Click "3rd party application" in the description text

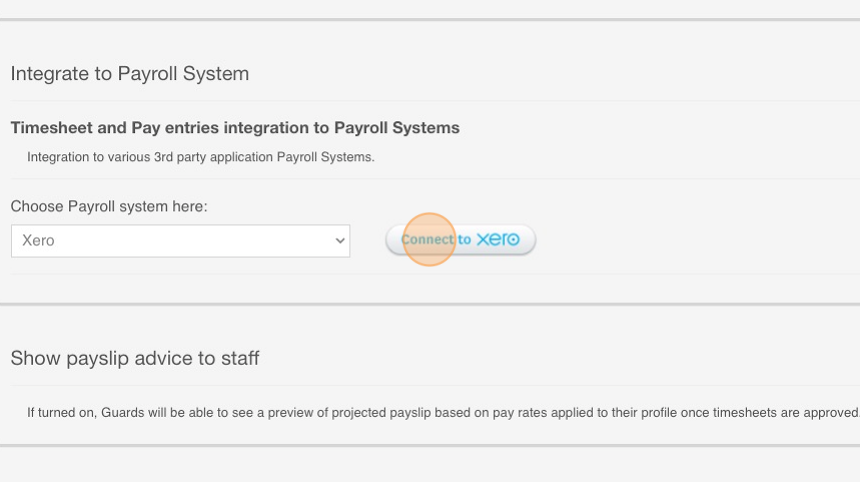tap(213, 157)
